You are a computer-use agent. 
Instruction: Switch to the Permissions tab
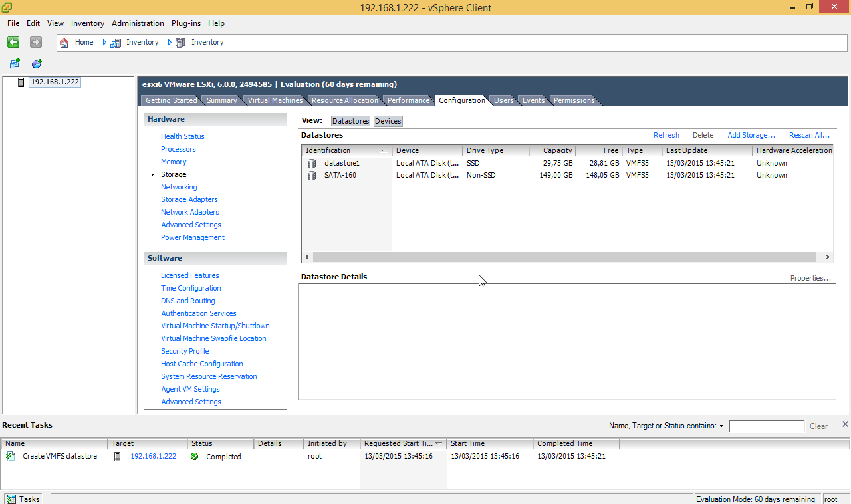point(574,100)
